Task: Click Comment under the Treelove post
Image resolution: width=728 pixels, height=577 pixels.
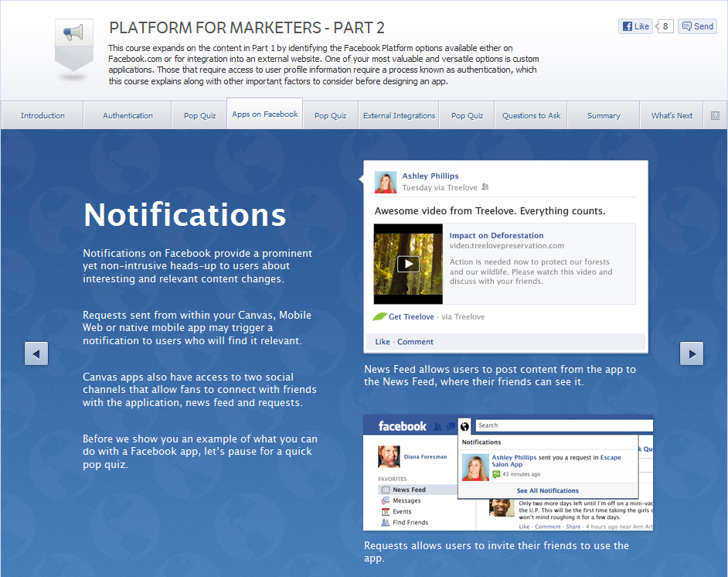Action: pos(415,341)
